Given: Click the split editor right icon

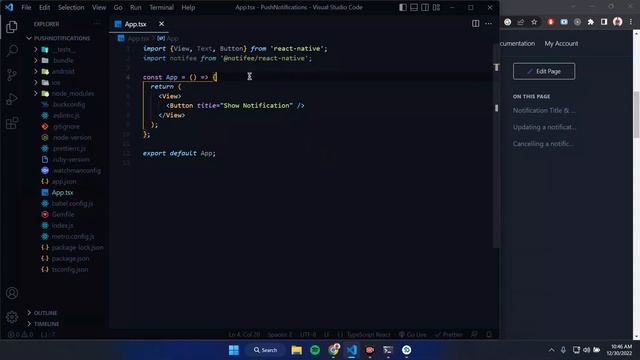Looking at the screenshot, I should click(x=476, y=24).
